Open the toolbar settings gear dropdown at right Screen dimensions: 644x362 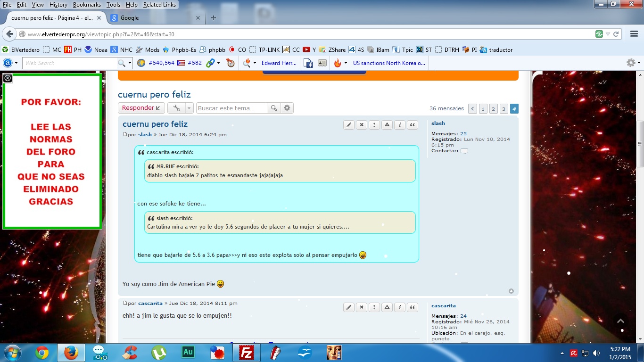pyautogui.click(x=633, y=63)
